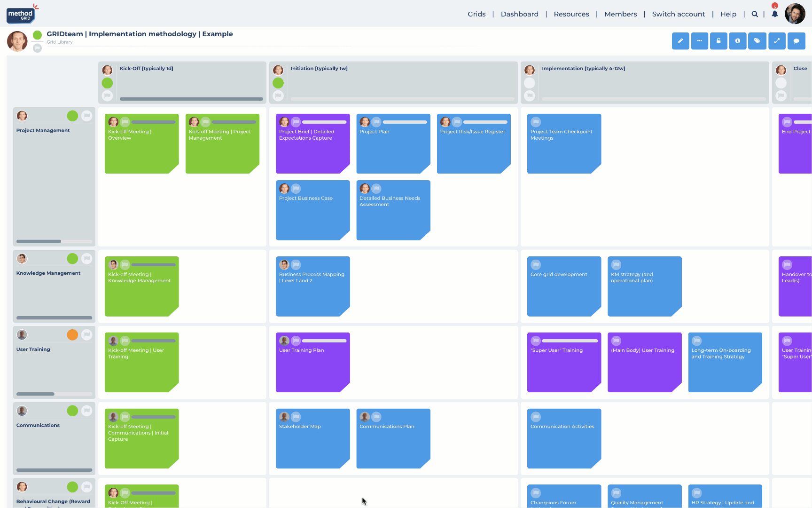Screen dimensions: 812x508
Task: Toggle green status circle in Kick-Off header
Action: 108,83
